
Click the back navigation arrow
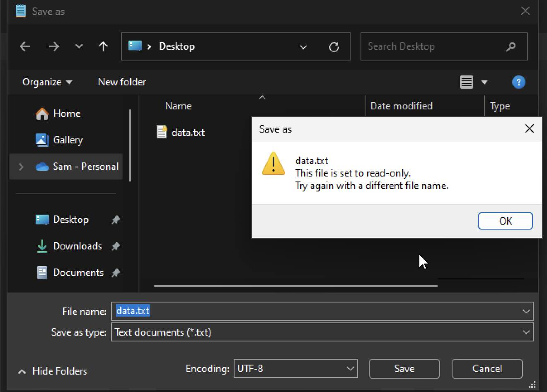click(x=24, y=46)
